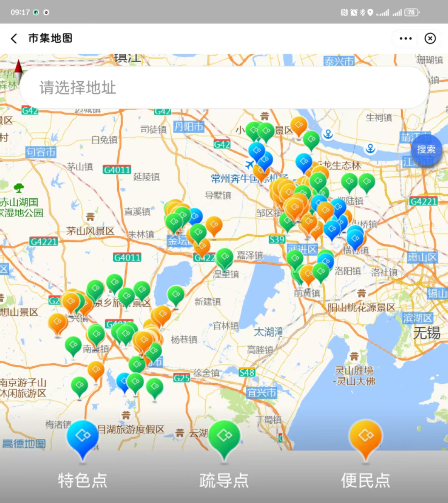This screenshot has width=448, height=503.
Task: Close the mini program with the circled X
Action: pos(430,39)
